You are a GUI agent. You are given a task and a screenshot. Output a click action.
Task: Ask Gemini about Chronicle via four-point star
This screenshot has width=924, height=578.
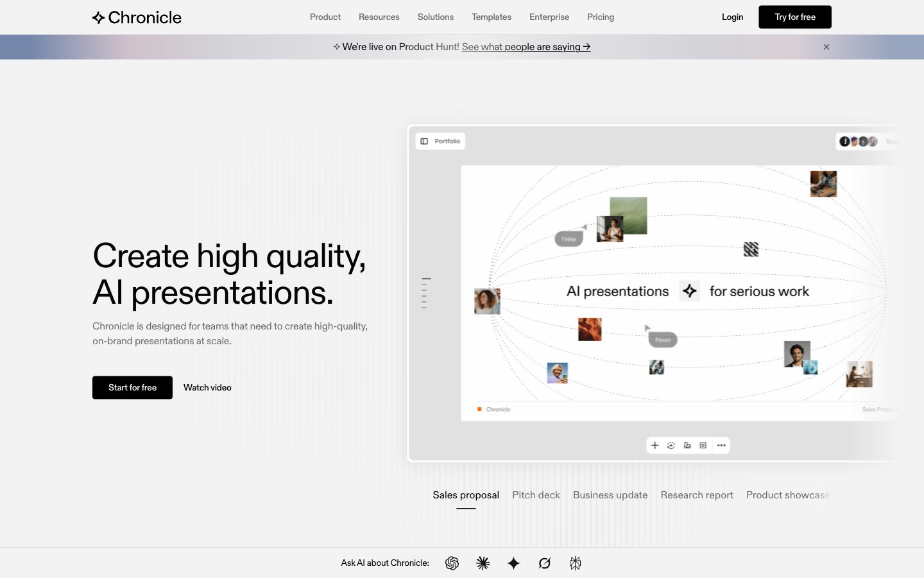click(514, 563)
